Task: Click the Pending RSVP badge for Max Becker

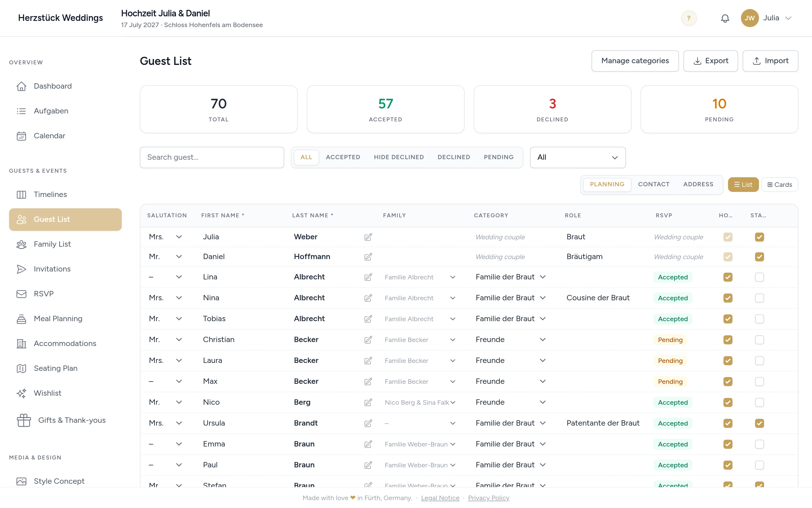Action: (670, 382)
